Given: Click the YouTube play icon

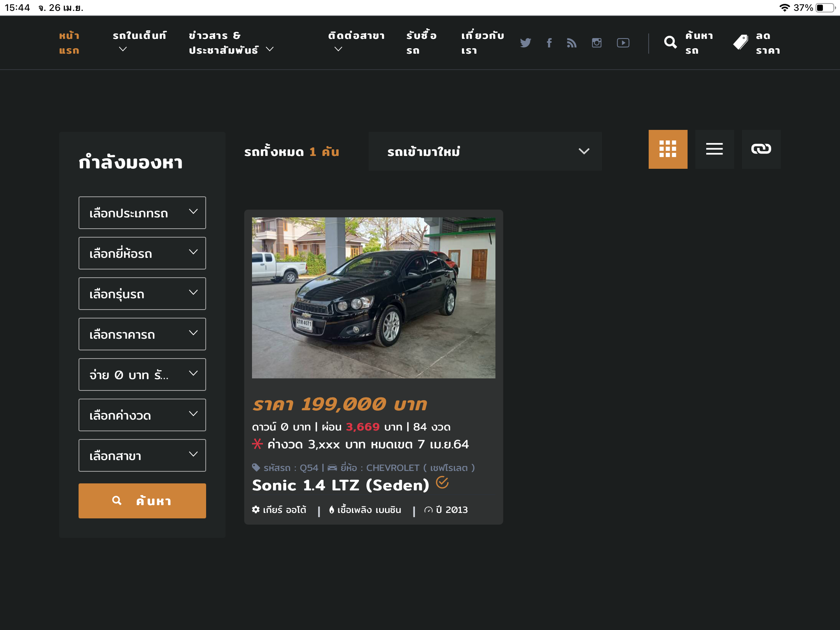Looking at the screenshot, I should click(623, 43).
